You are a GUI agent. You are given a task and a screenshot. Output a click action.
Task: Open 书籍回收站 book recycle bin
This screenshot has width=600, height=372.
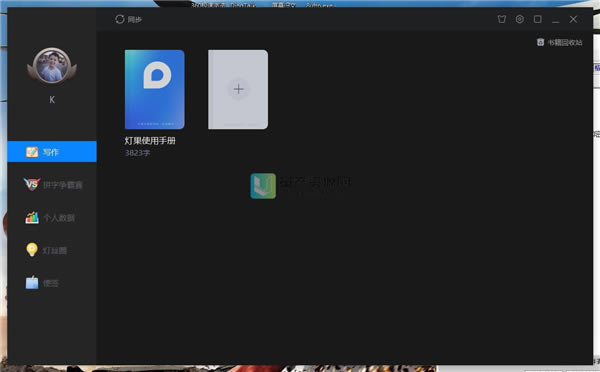coord(560,42)
